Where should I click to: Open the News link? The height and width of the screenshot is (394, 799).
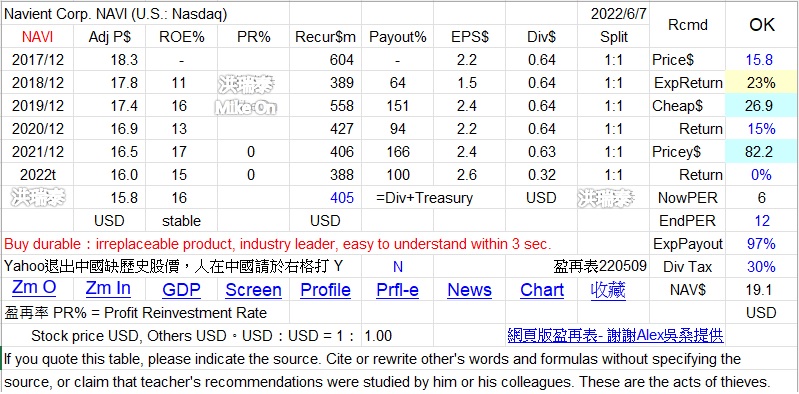(x=469, y=291)
